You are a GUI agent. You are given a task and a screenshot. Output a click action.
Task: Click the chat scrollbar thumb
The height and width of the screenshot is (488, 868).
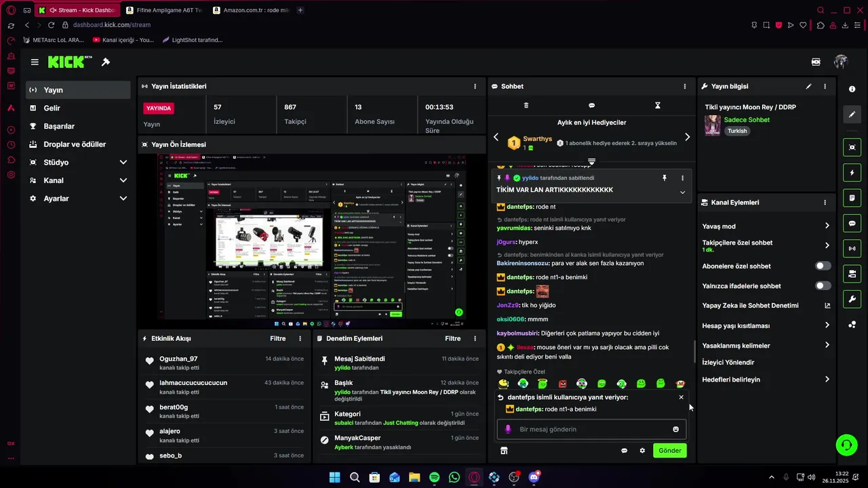694,352
